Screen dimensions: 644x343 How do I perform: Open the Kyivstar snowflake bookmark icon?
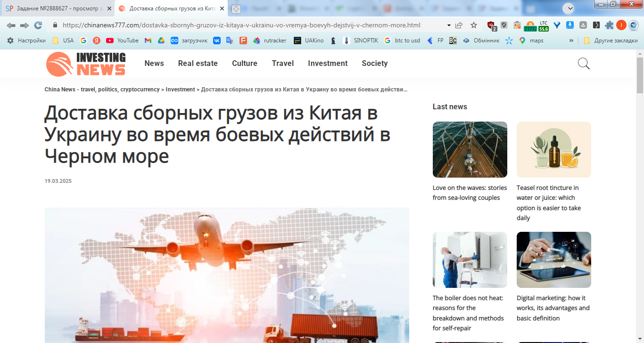click(509, 41)
